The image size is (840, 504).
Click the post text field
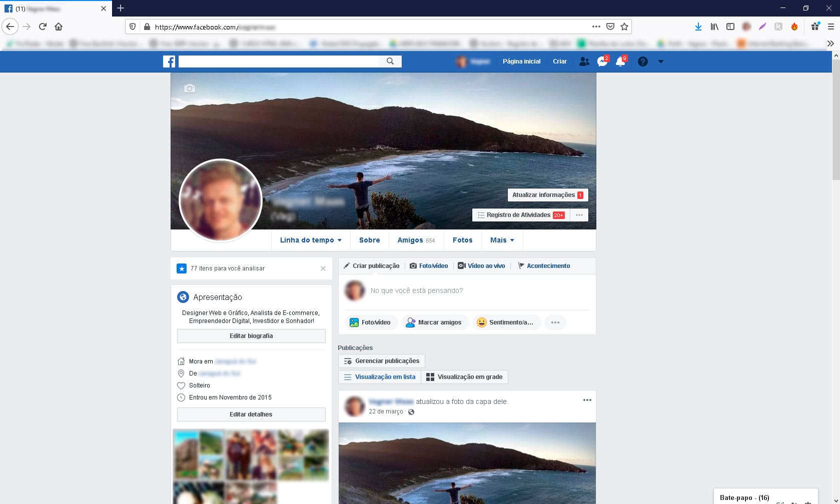[x=479, y=290]
